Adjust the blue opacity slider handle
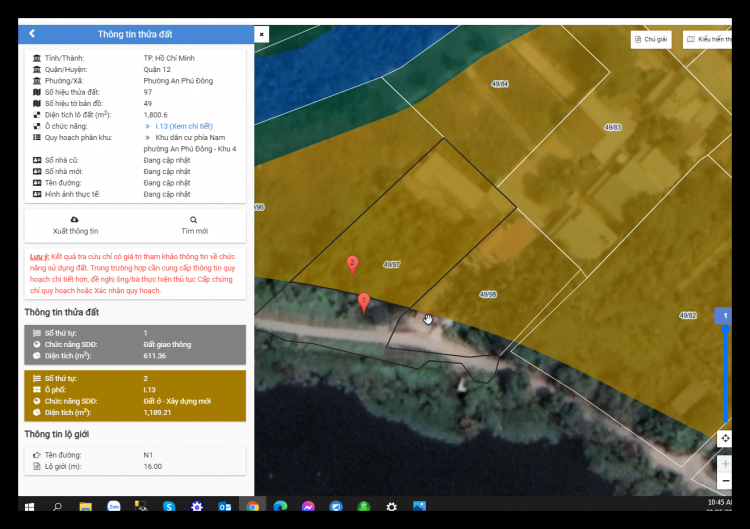Viewport: 750px width, 529px height. [726, 329]
